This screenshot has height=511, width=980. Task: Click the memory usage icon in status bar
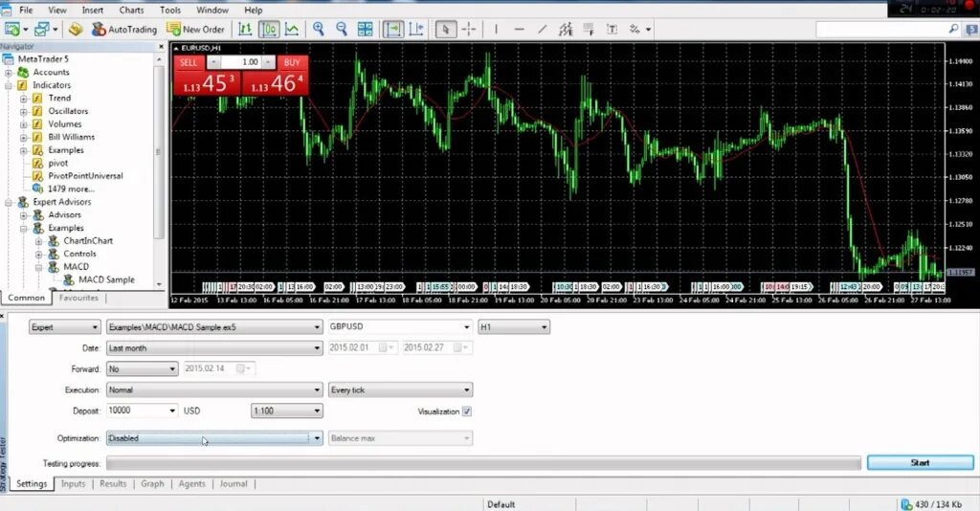(906, 504)
